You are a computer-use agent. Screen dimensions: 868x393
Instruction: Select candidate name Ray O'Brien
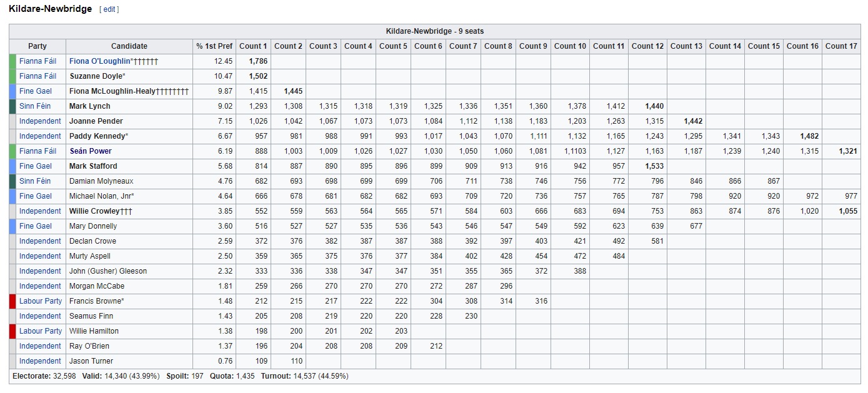point(89,346)
